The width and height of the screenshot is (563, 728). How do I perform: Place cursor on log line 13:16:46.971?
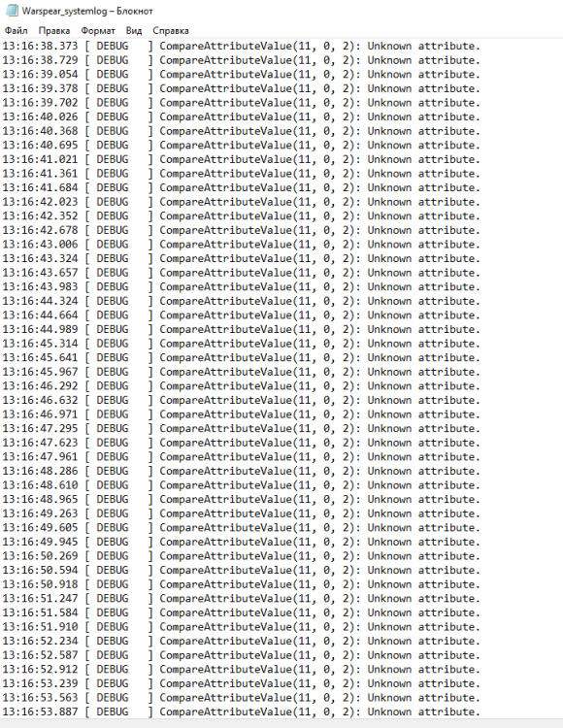click(x=241, y=414)
